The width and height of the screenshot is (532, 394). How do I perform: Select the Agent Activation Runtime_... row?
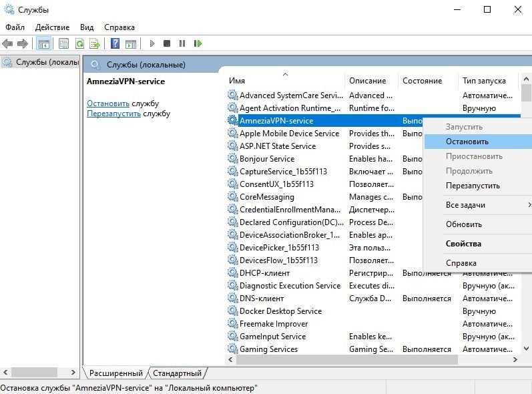tap(372, 108)
